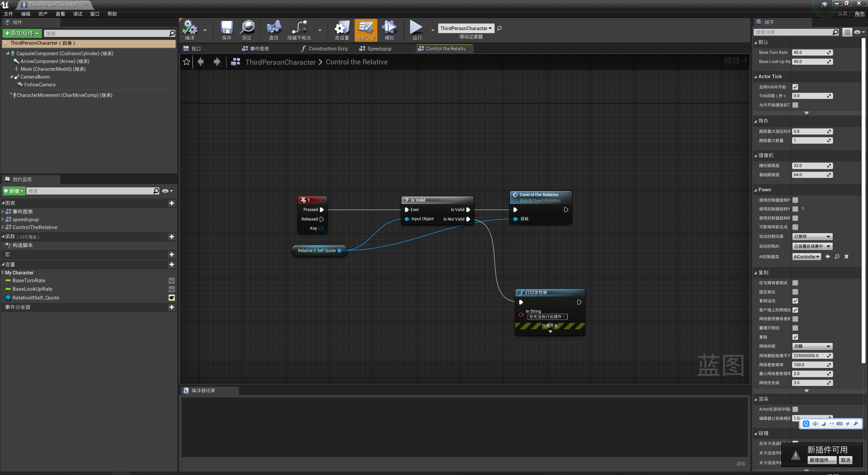This screenshot has width=868, height=475.
Task: Open the Find in Blueprint tool
Action: (273, 30)
